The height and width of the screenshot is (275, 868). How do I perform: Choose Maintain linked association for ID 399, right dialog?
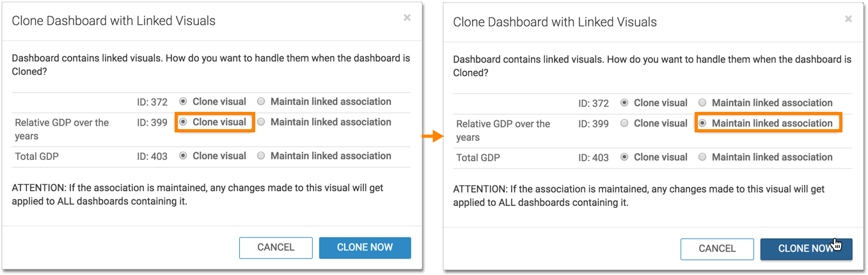(x=702, y=123)
